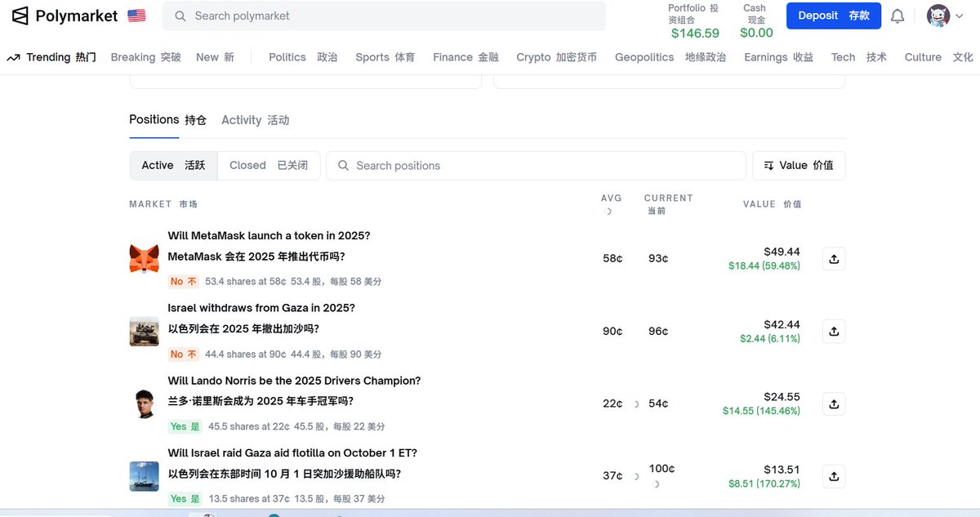Click the MARKET column header
Viewport: 980px width, 517px height.
[163, 204]
